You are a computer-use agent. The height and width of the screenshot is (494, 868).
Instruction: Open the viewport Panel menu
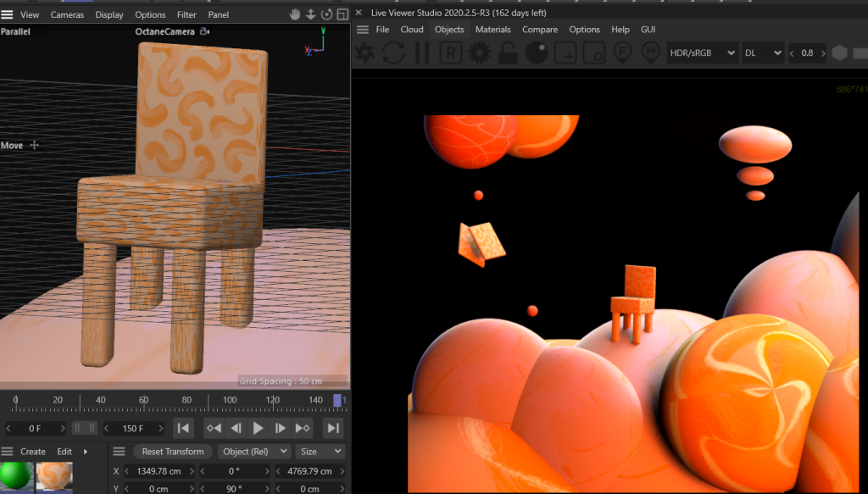[x=218, y=14]
